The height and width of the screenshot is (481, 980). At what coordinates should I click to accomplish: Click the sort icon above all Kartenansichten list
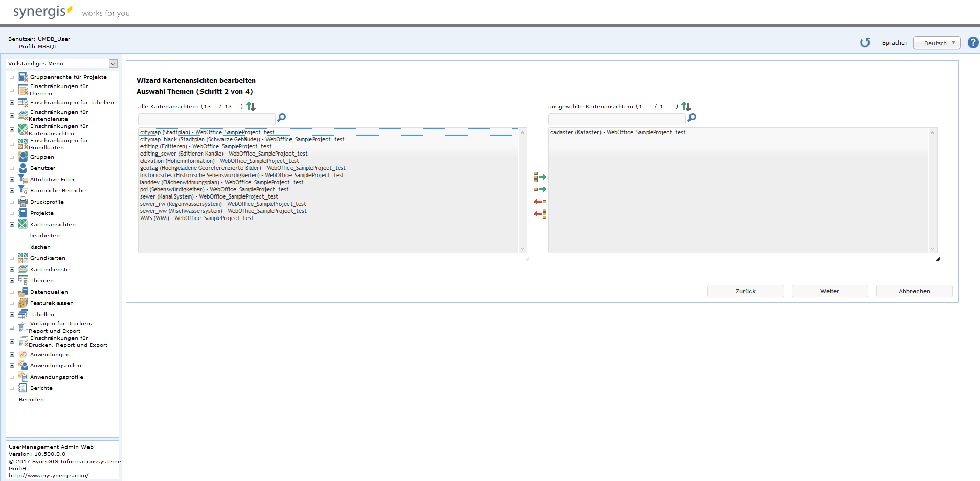pyautogui.click(x=251, y=106)
